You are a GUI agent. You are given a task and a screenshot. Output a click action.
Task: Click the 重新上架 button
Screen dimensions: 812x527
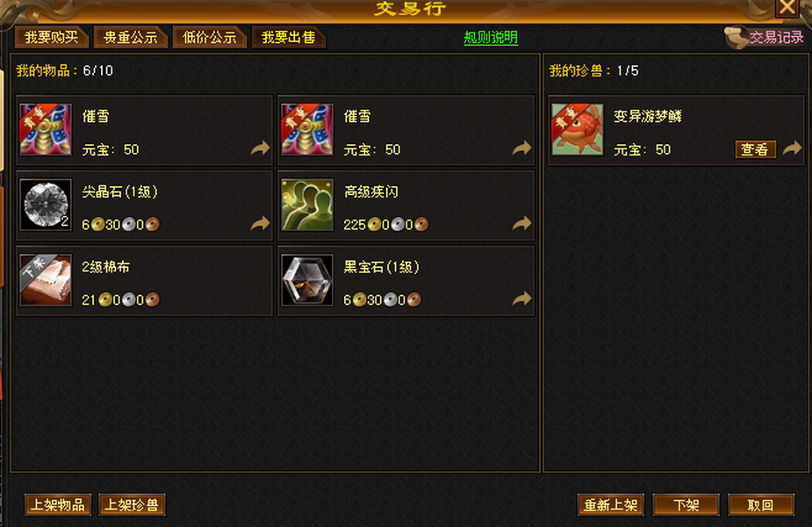(611, 505)
